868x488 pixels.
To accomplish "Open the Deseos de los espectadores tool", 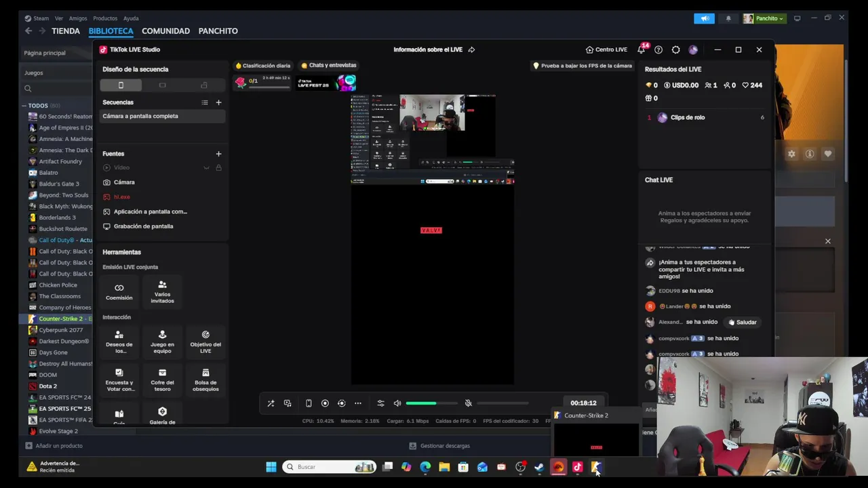I will click(x=119, y=342).
